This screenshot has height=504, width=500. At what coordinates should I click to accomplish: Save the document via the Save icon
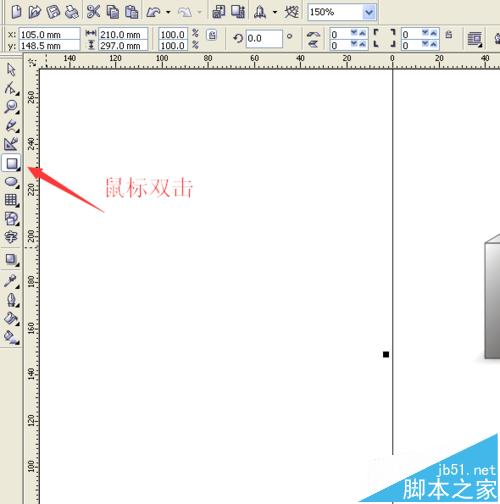point(53,12)
